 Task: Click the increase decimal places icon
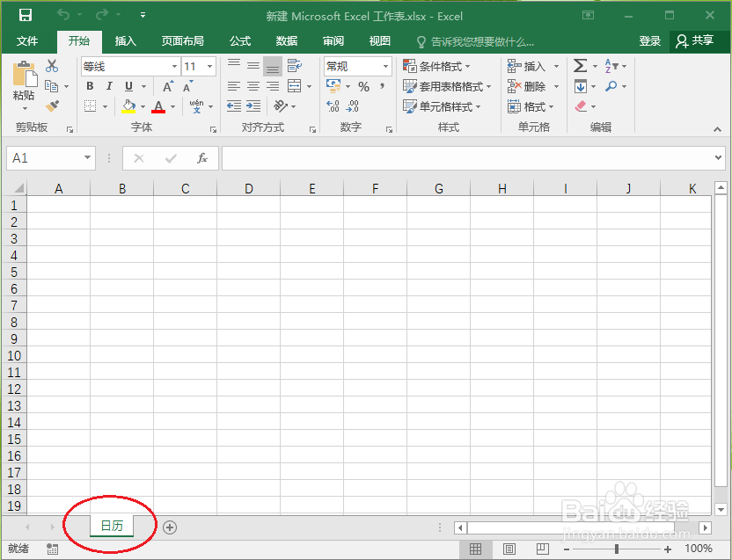tap(332, 105)
